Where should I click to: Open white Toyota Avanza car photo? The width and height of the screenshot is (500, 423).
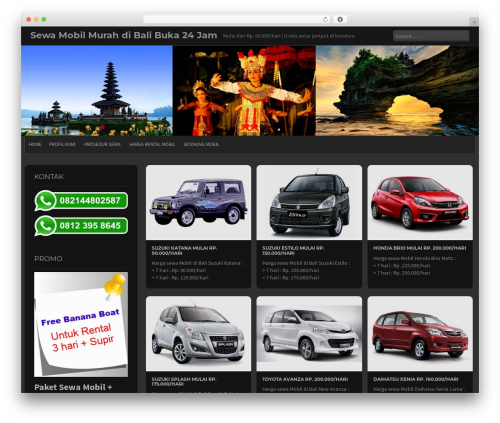(x=309, y=333)
